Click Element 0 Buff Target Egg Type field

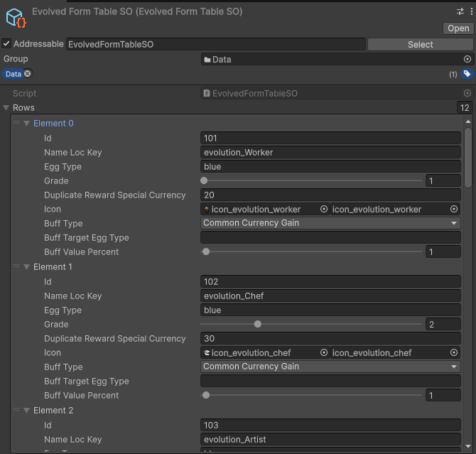[x=330, y=237]
